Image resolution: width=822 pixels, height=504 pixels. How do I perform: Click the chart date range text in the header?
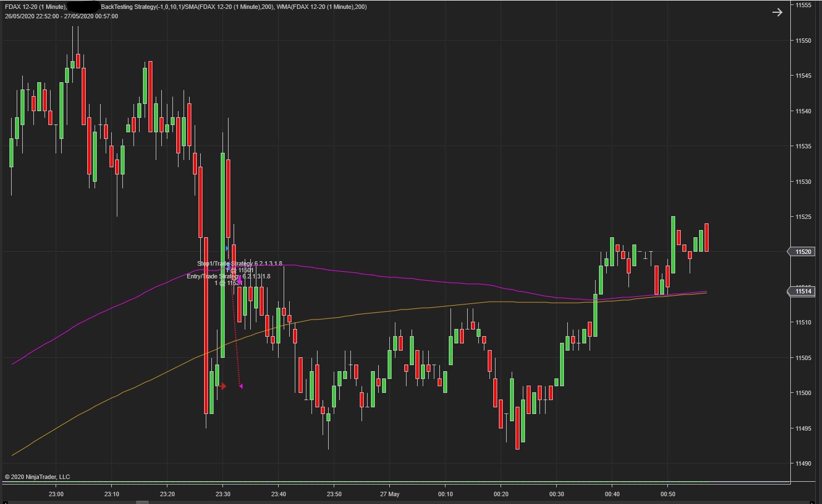coord(61,16)
